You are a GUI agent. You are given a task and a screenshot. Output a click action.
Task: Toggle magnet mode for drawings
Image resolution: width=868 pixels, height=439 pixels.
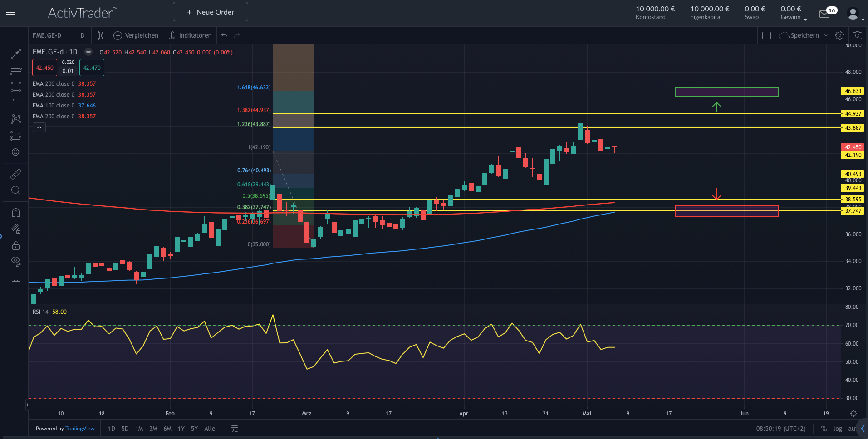coord(16,213)
